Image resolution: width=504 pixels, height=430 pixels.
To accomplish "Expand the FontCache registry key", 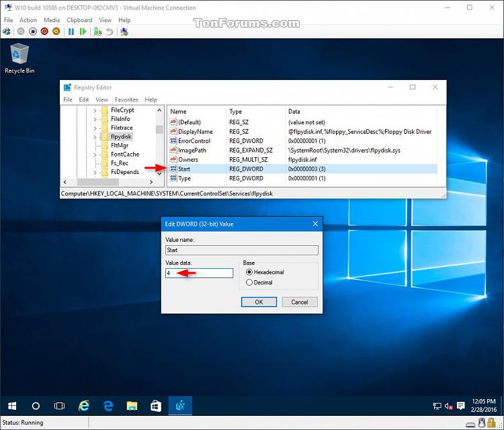I will (95, 155).
